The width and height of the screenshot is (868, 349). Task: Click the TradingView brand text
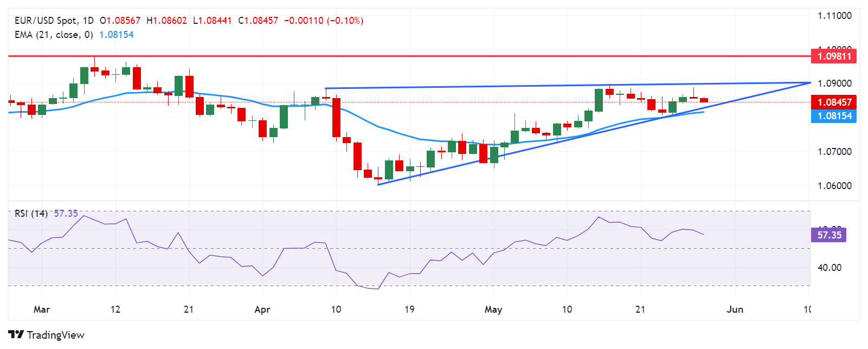coord(55,335)
